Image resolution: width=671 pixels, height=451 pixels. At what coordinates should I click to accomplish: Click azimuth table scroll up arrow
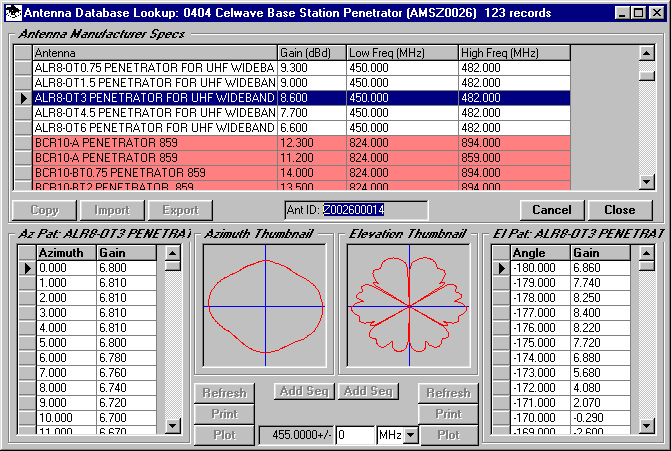pos(173,253)
